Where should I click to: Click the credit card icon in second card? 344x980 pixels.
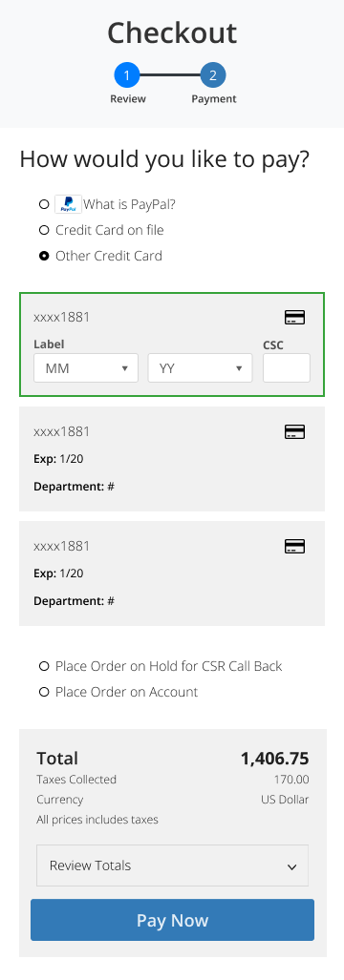[x=294, y=432]
